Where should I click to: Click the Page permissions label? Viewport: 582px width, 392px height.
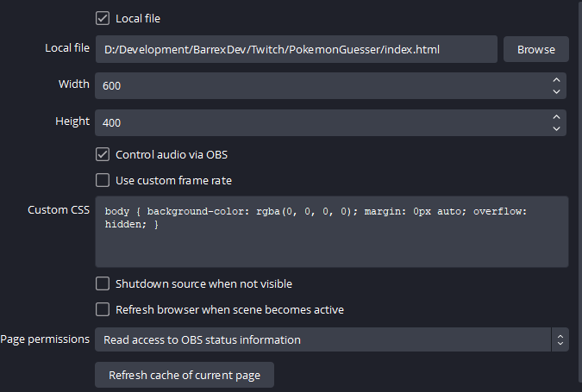(45, 339)
